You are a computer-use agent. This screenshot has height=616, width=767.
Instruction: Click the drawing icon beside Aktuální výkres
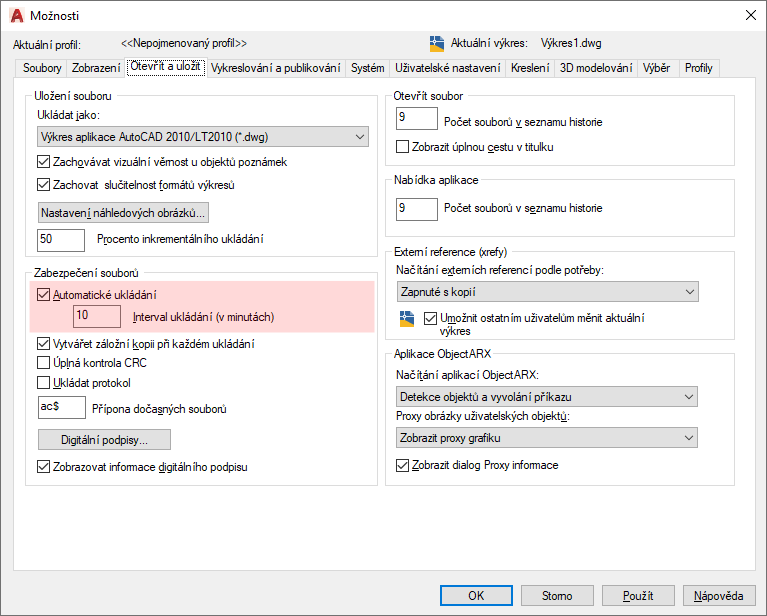click(437, 44)
